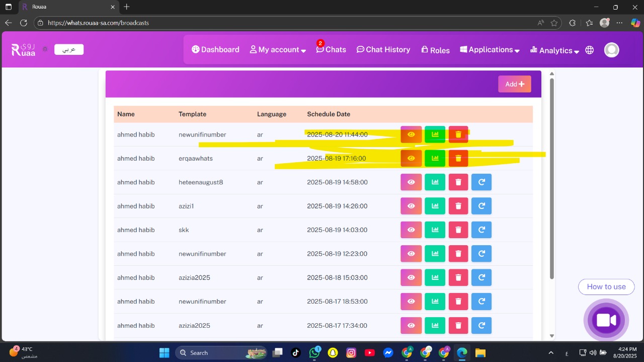View the heteenaugust8 broadcast details

[411, 182]
